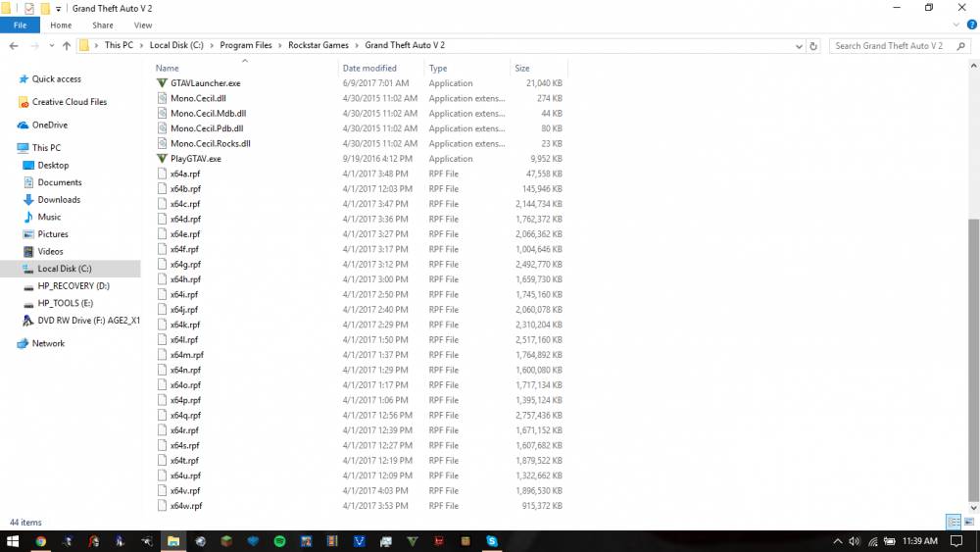Create new folder Quick Access Toolbar icon
980x552 pixels.
[45, 9]
